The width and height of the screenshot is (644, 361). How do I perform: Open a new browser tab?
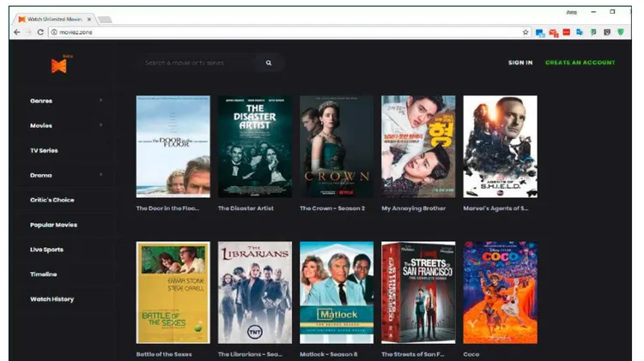pos(105,20)
